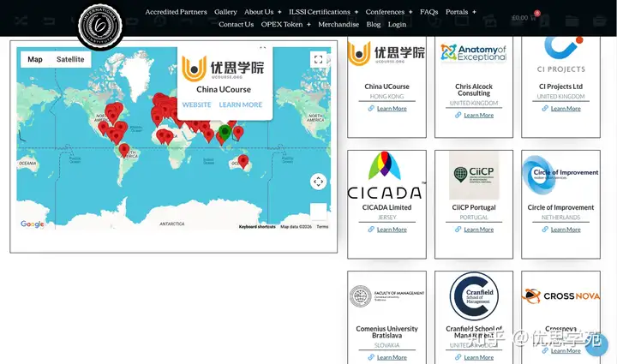
Task: Click the link icon beside Circle of Improvement Learn More
Action: [x=545, y=230]
